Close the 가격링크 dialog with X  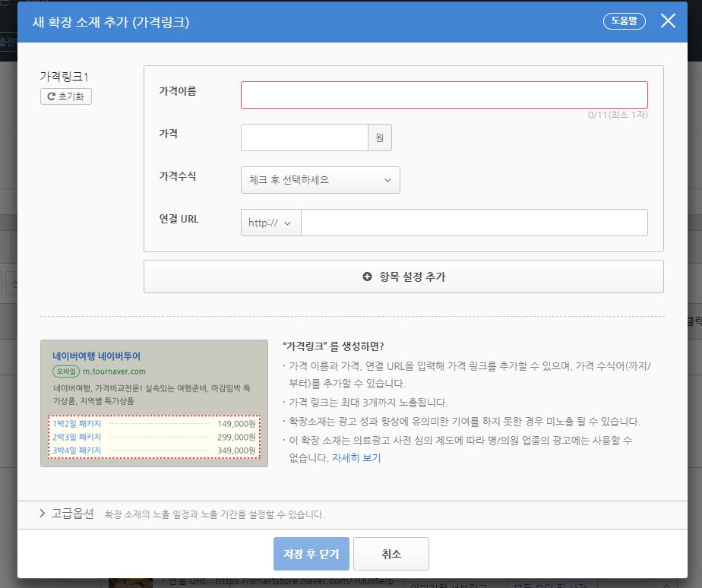pyautogui.click(x=668, y=21)
